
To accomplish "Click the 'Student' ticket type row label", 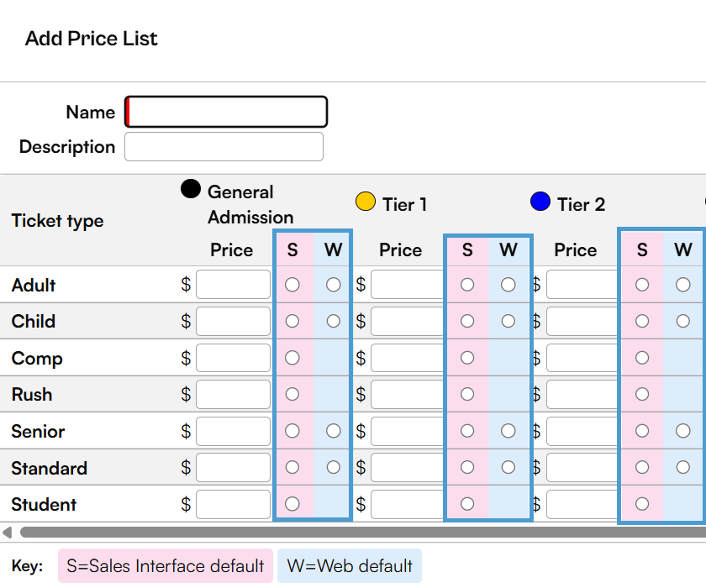I will pyautogui.click(x=44, y=504).
